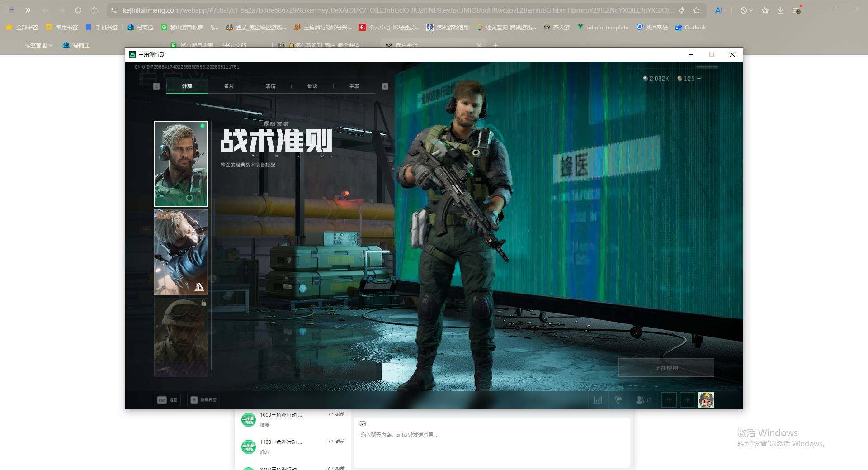Open the 常用书签 bookmarks folder
Image resolution: width=868 pixels, height=470 pixels.
62,27
